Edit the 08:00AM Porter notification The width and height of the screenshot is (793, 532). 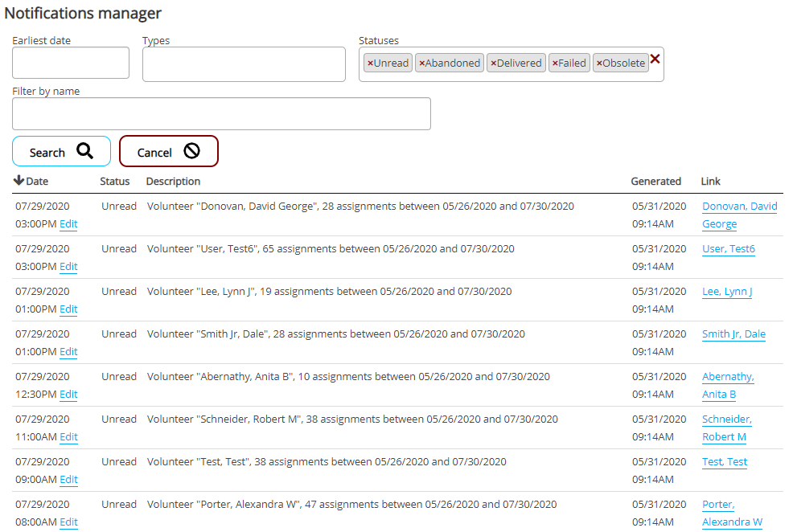point(68,522)
